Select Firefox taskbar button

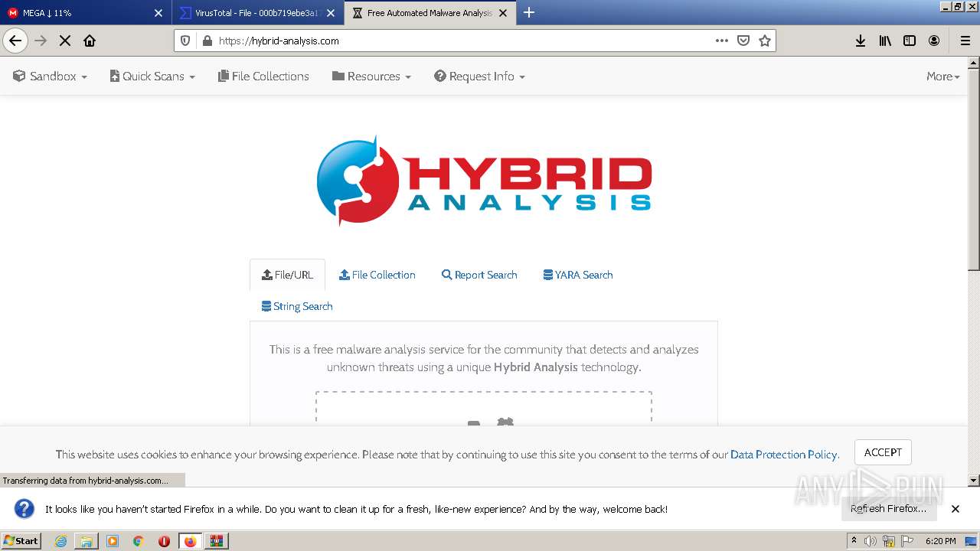(190, 541)
